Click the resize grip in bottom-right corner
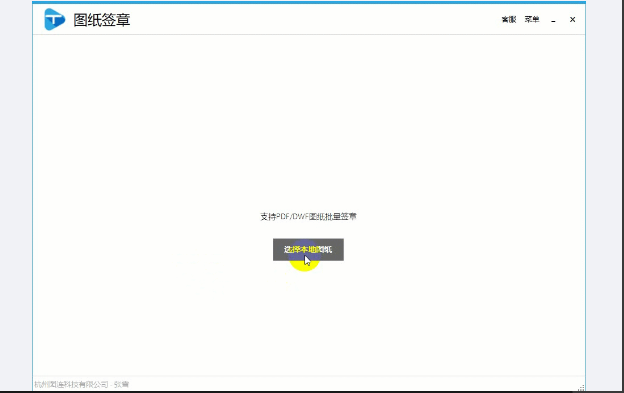The width and height of the screenshot is (624, 393). pyautogui.click(x=581, y=387)
